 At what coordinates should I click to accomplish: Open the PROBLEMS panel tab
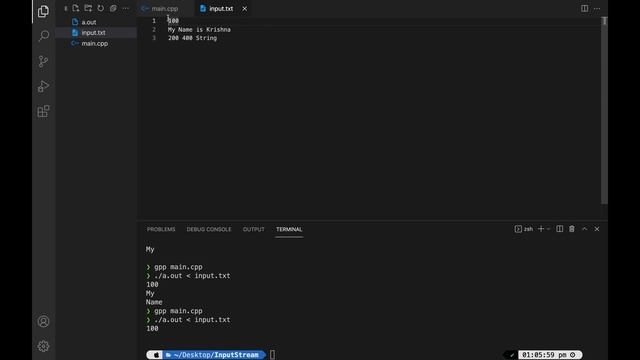[x=161, y=229]
